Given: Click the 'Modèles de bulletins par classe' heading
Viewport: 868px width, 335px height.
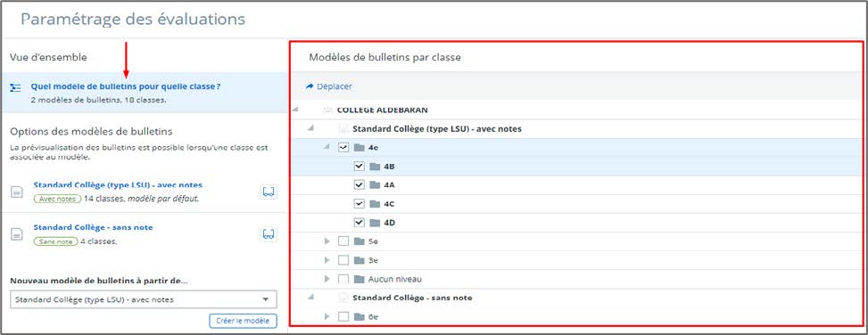Looking at the screenshot, I should coord(384,57).
